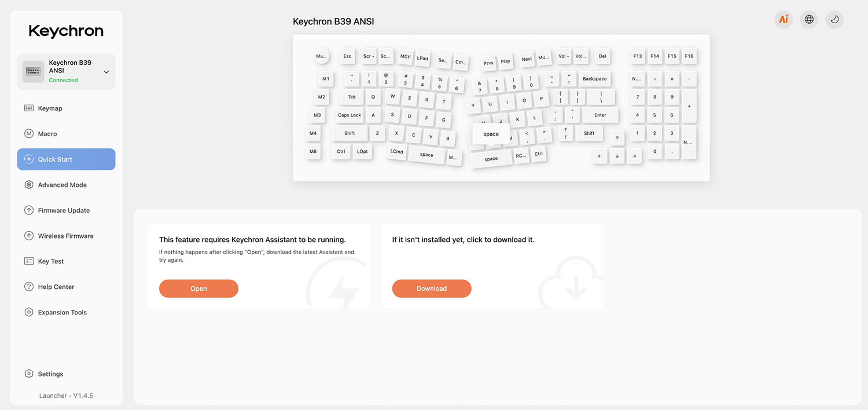Go to Wireless Firmware

[x=66, y=236]
